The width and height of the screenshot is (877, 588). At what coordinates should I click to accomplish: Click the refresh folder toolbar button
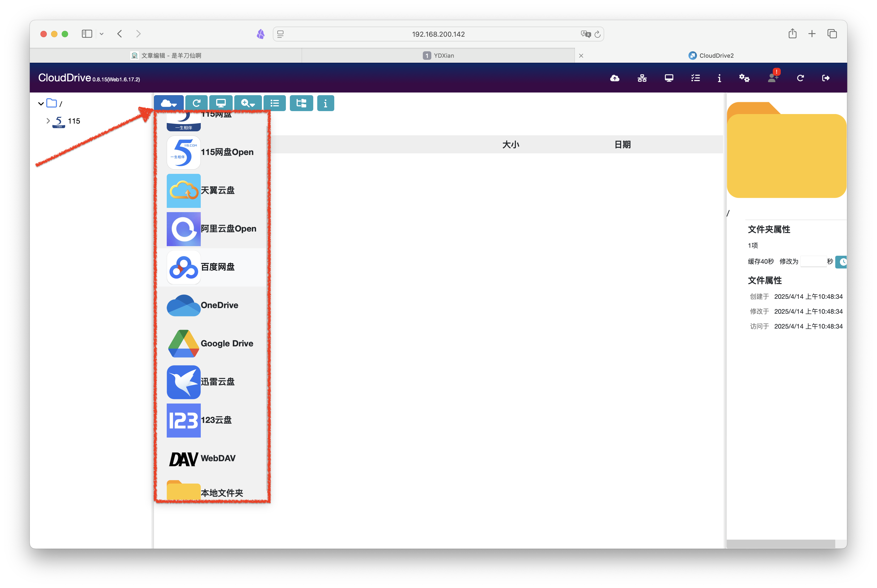pyautogui.click(x=196, y=103)
